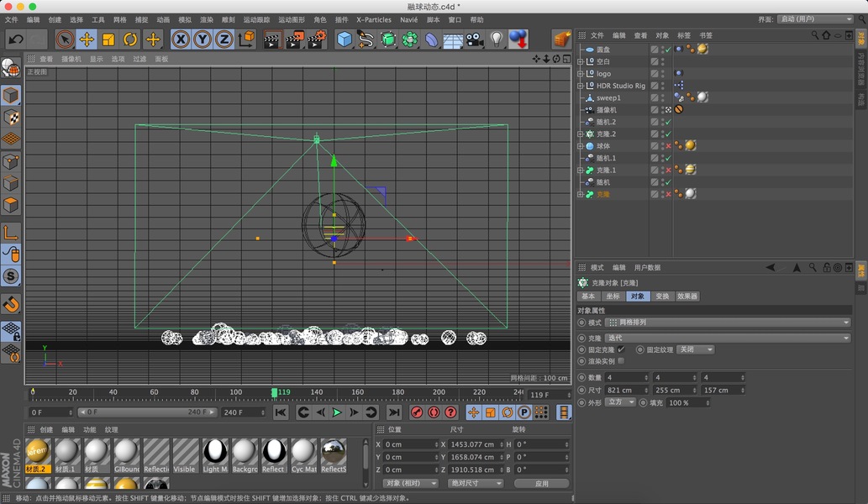868x504 pixels.
Task: Click the 应用 apply button
Action: click(x=541, y=483)
